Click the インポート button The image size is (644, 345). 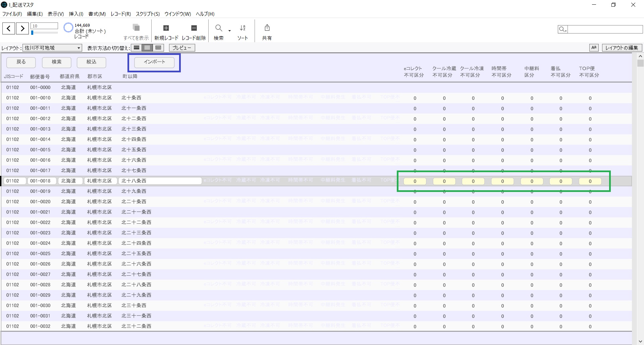pos(154,62)
